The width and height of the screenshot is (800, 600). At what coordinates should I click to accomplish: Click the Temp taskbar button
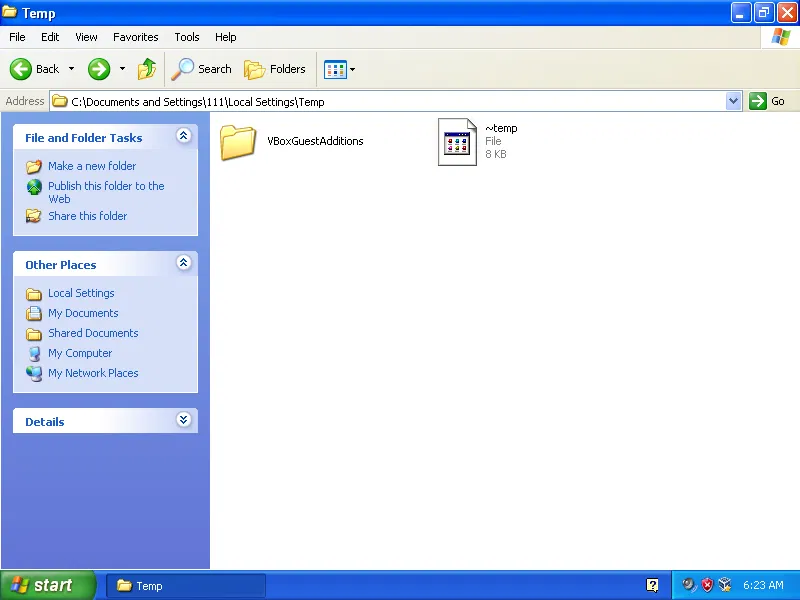coord(186,586)
